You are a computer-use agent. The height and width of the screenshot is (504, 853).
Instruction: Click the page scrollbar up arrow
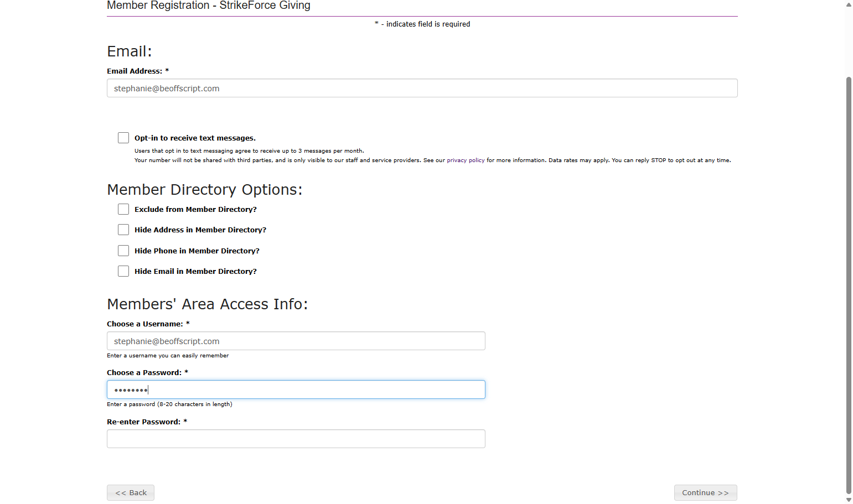[849, 4]
